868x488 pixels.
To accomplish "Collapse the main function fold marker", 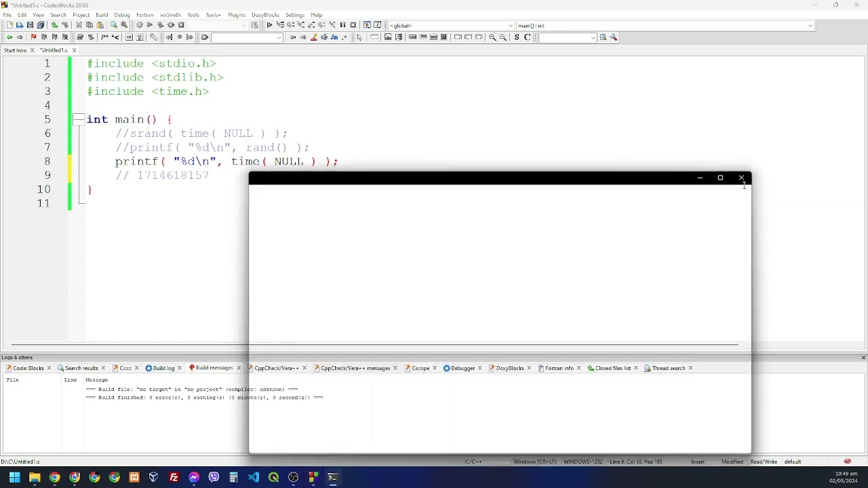I will click(x=79, y=120).
